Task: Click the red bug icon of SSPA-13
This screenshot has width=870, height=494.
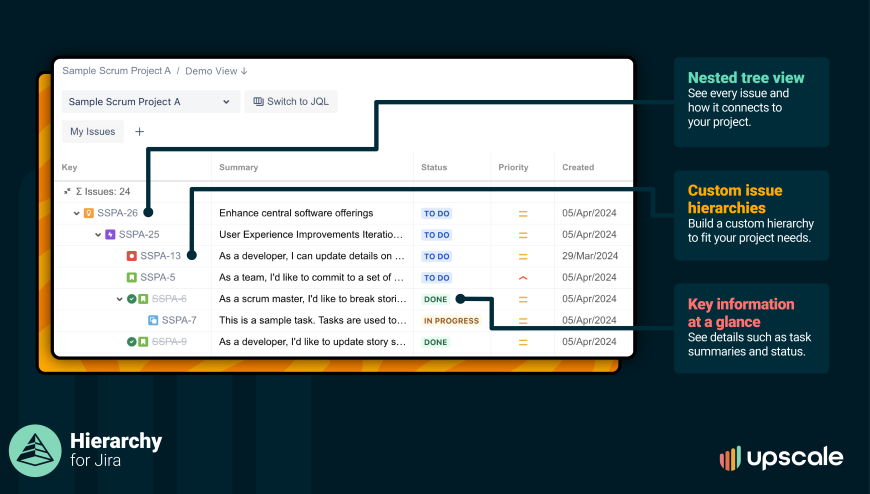Action: [131, 256]
